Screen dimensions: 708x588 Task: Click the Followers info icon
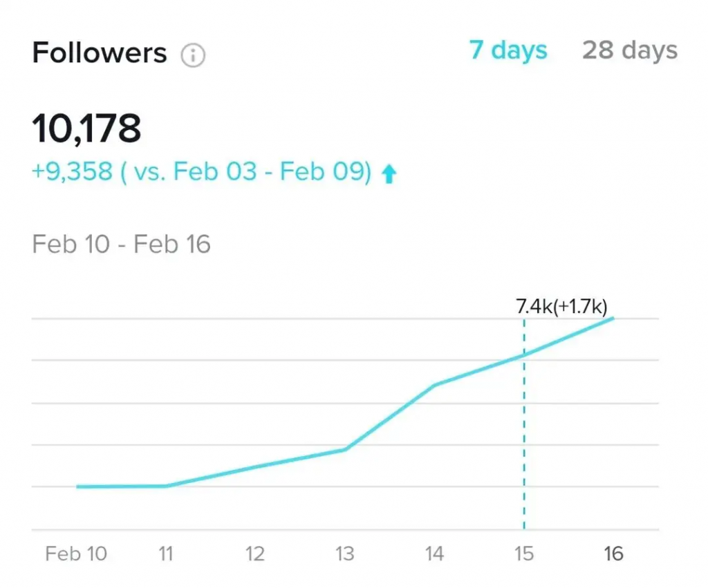pos(193,55)
